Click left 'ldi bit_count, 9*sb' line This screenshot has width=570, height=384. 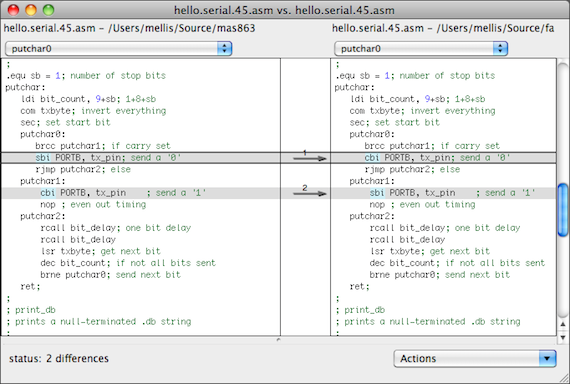88,99
